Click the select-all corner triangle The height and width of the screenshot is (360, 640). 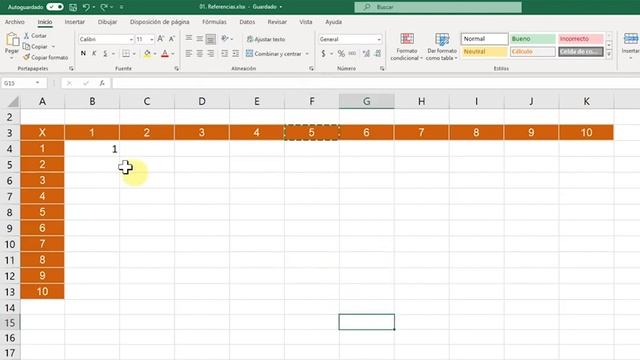[x=13, y=101]
